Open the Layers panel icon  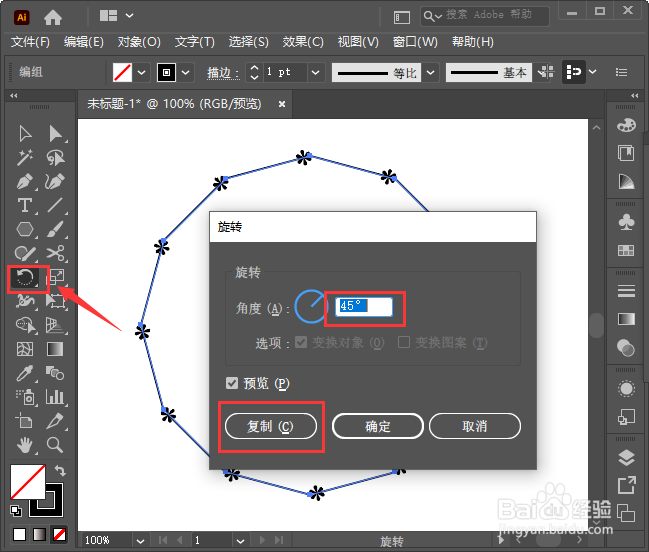click(x=626, y=457)
